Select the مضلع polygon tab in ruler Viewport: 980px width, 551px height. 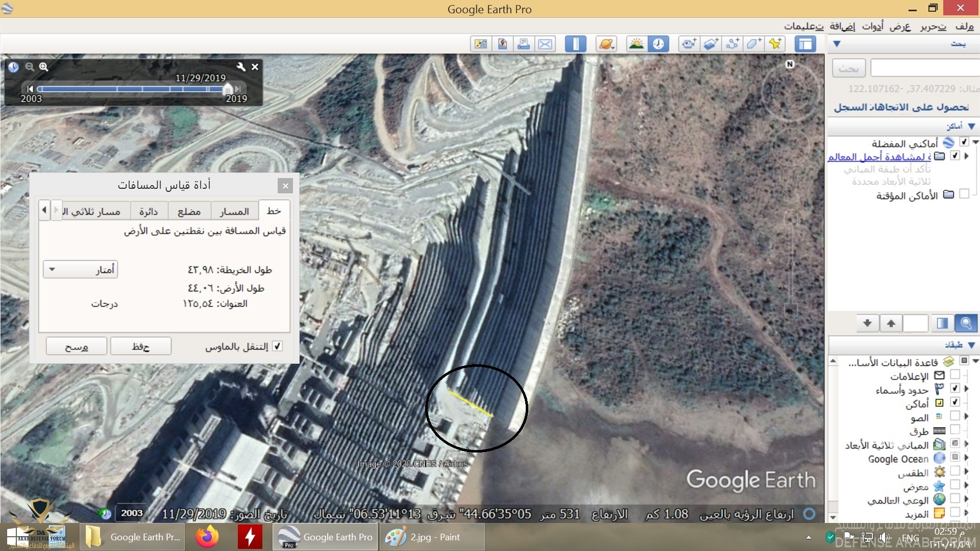coord(189,211)
